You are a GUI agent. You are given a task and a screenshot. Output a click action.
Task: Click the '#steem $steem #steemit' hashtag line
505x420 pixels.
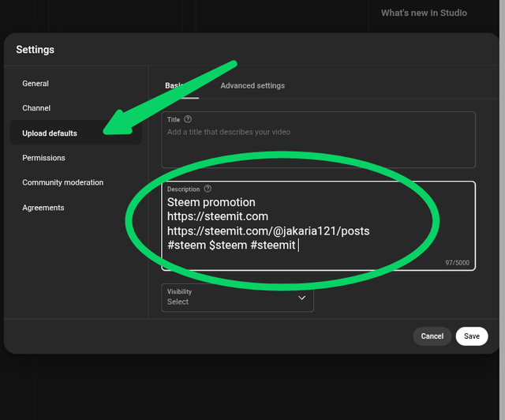click(x=231, y=246)
